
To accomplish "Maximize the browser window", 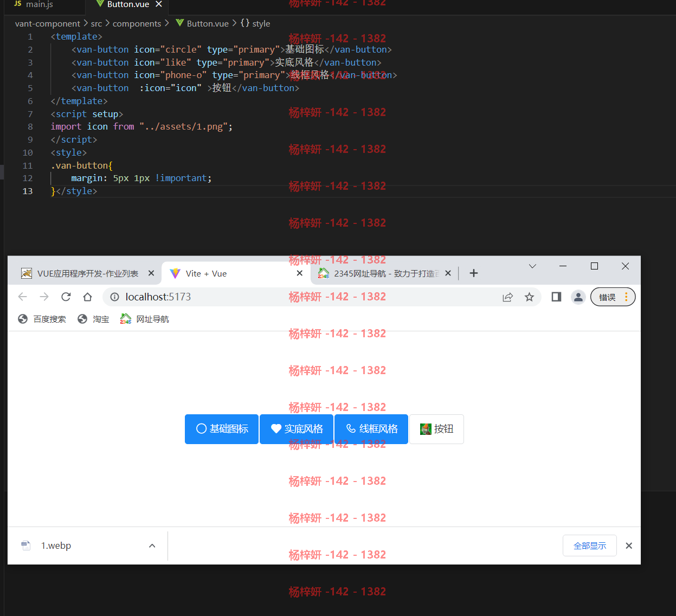I will tap(594, 266).
